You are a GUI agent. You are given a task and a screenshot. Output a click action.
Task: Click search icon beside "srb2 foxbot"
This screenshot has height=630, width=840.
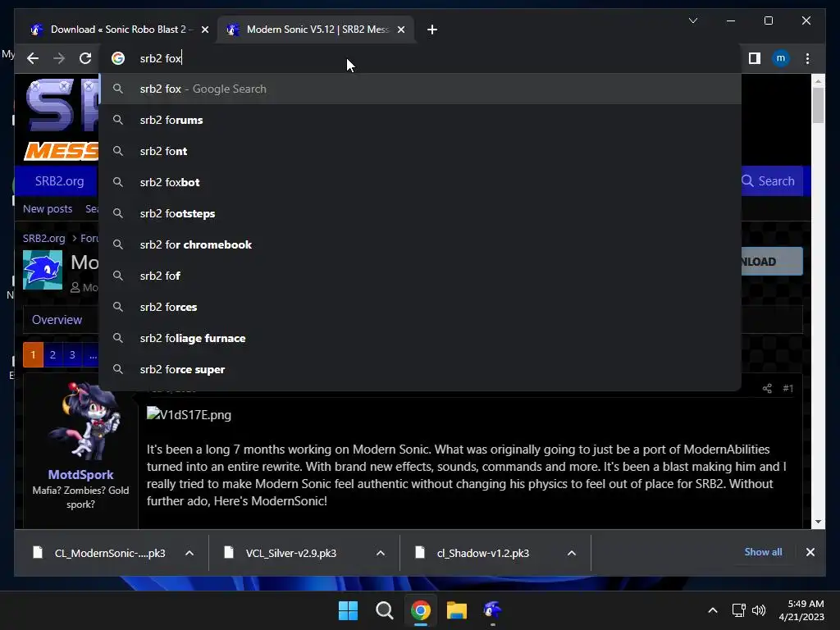point(118,182)
